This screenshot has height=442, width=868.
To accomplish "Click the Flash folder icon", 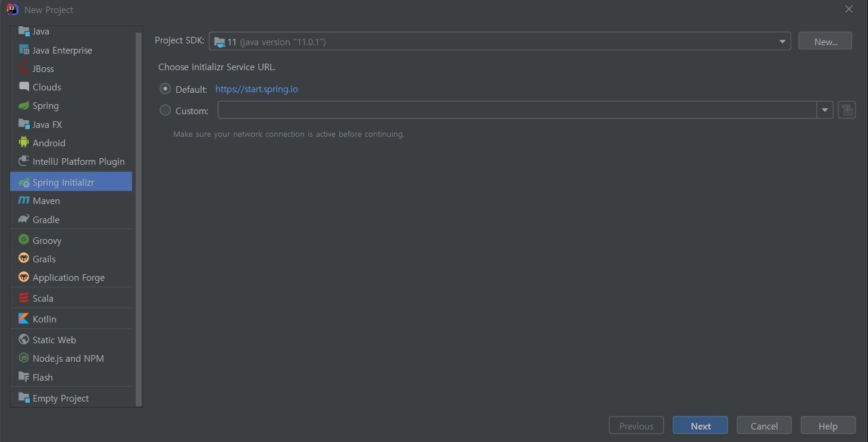I will [24, 377].
